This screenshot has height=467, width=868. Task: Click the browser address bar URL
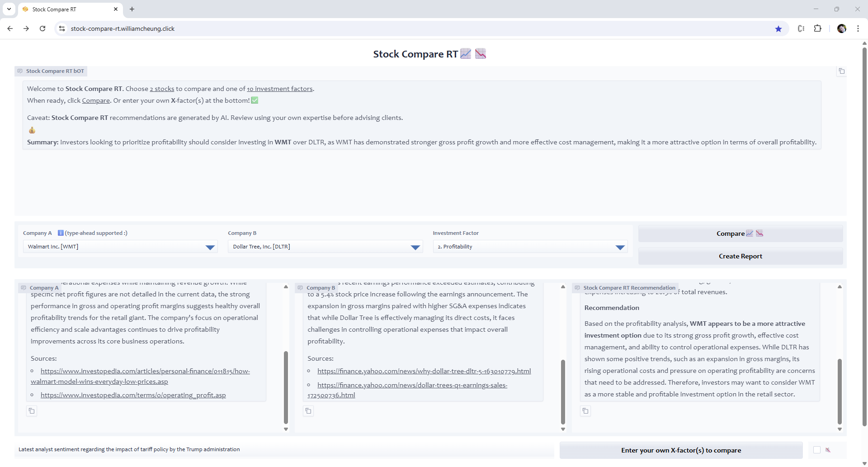(x=123, y=29)
